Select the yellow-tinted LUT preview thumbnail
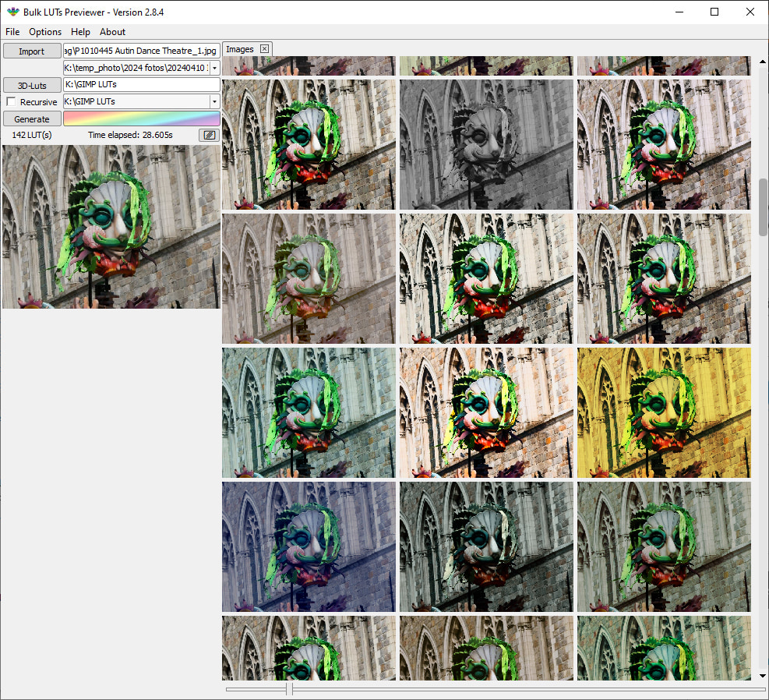The width and height of the screenshot is (769, 700). (x=664, y=412)
